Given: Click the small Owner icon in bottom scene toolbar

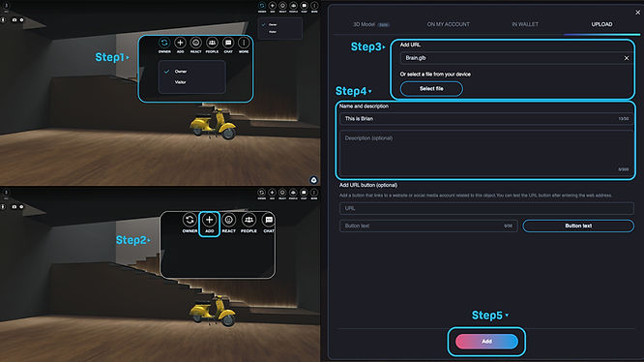Looking at the screenshot, I should coord(262,194).
